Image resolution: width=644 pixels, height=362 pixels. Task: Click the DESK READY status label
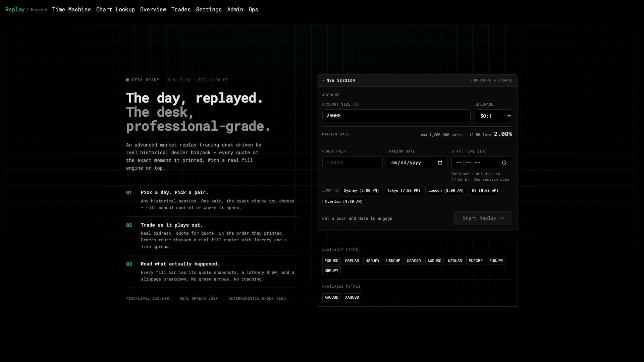click(x=146, y=80)
